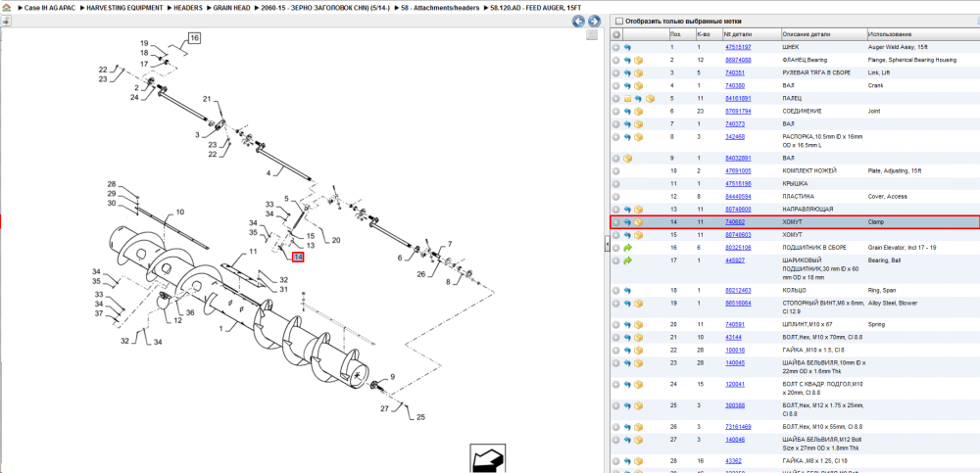Viewport: 980px width, 473px height.
Task: Select 'РАСПОРКА,10.5mm ID x 16mm' description text
Action: click(822, 137)
